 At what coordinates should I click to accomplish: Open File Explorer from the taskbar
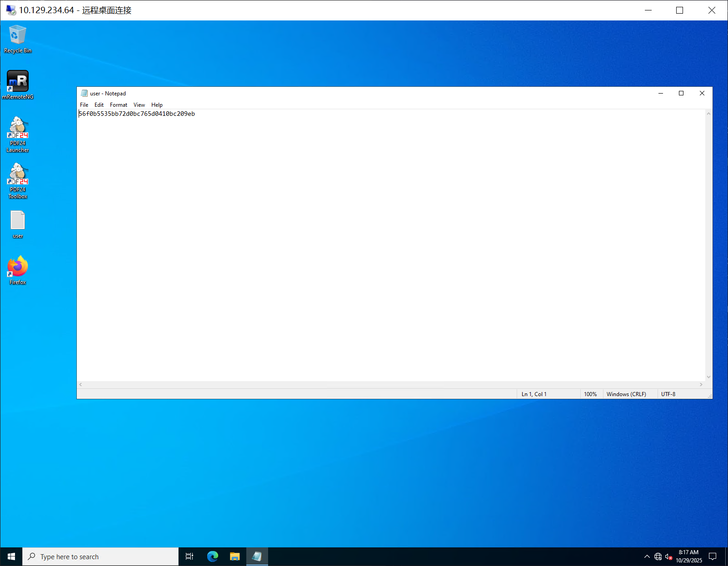point(234,556)
